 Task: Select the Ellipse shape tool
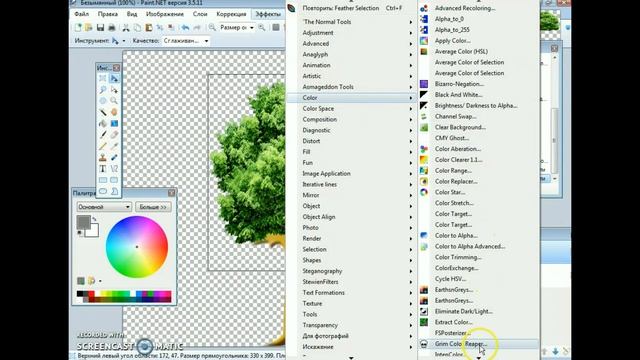[103, 191]
